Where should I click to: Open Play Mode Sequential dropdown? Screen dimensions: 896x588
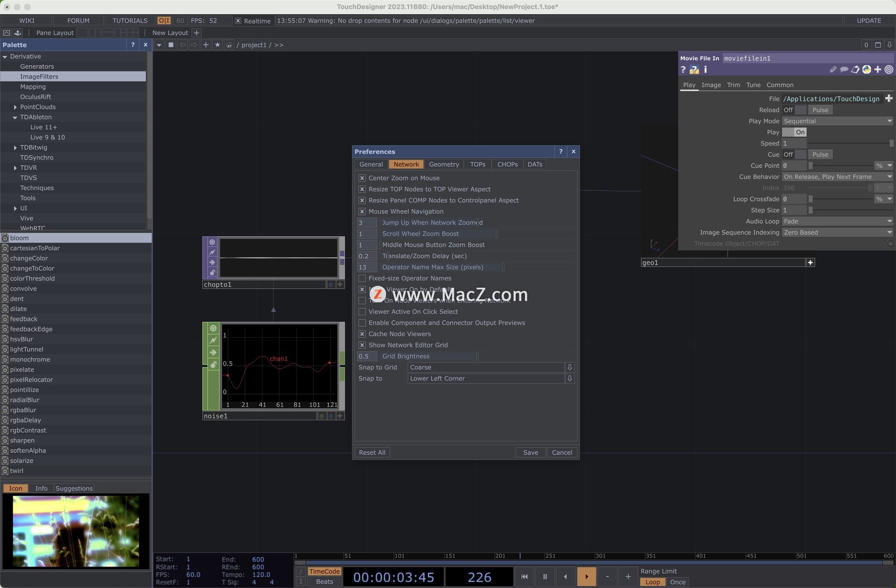click(838, 121)
